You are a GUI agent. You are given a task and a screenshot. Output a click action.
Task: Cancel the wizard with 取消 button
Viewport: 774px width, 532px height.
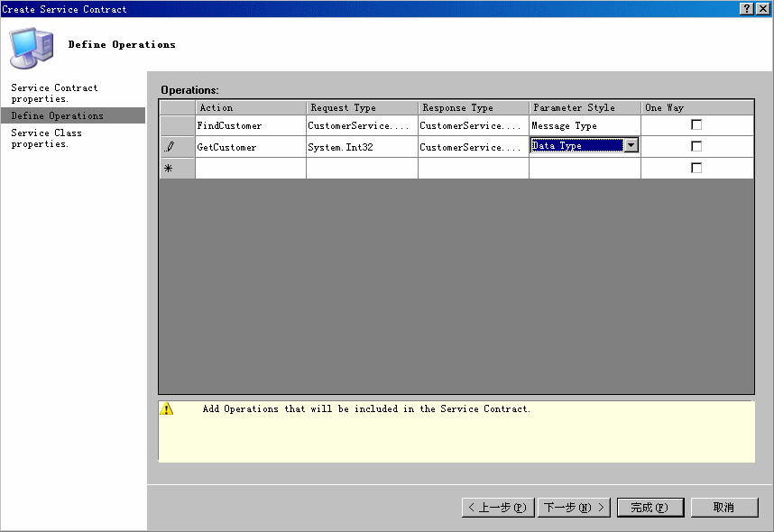[723, 508]
